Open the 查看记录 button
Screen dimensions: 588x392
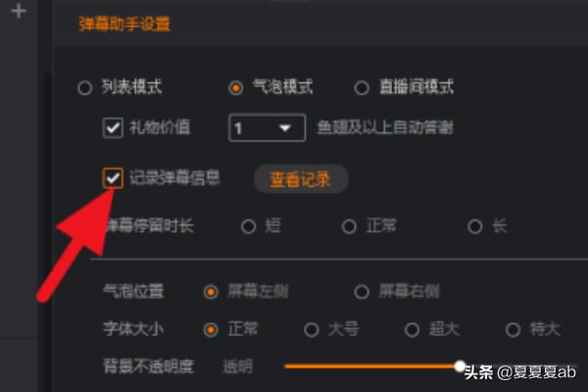click(x=301, y=179)
